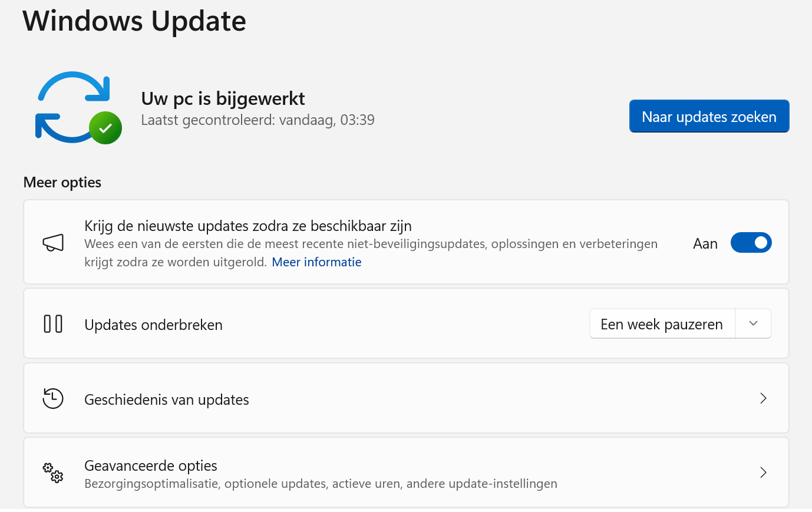Click the green checkmark badge

click(107, 128)
